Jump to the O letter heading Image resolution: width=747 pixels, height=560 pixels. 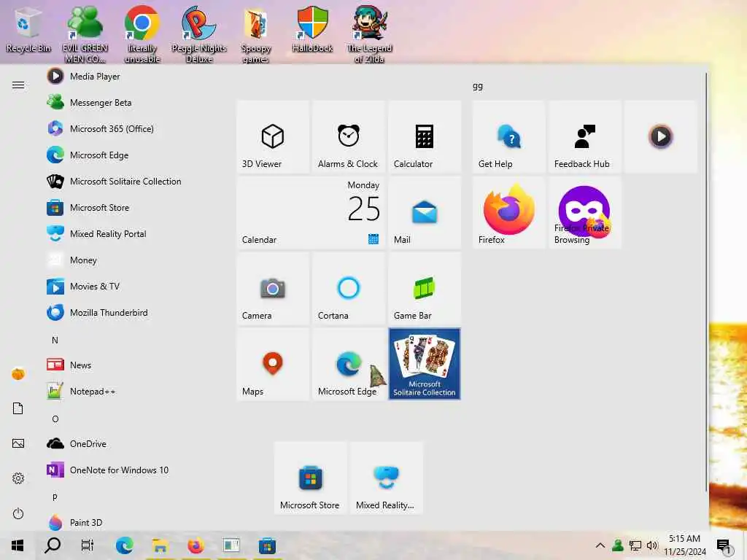[55, 419]
